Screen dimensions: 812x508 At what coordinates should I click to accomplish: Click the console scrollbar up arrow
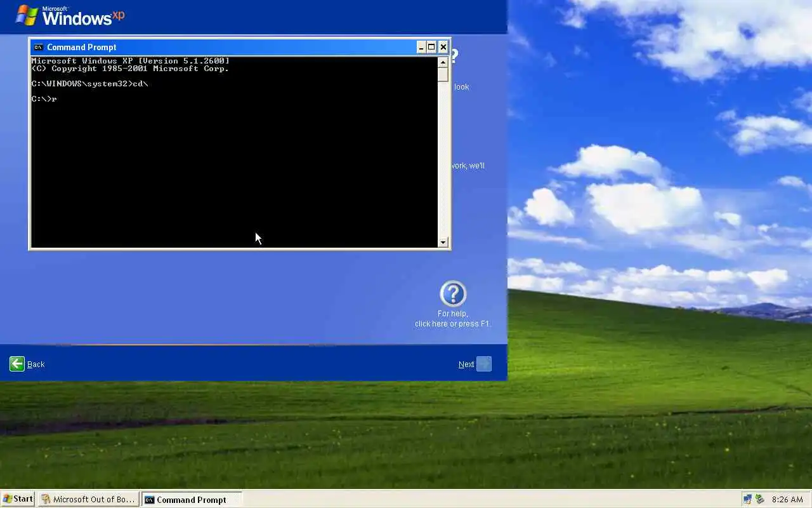point(443,62)
